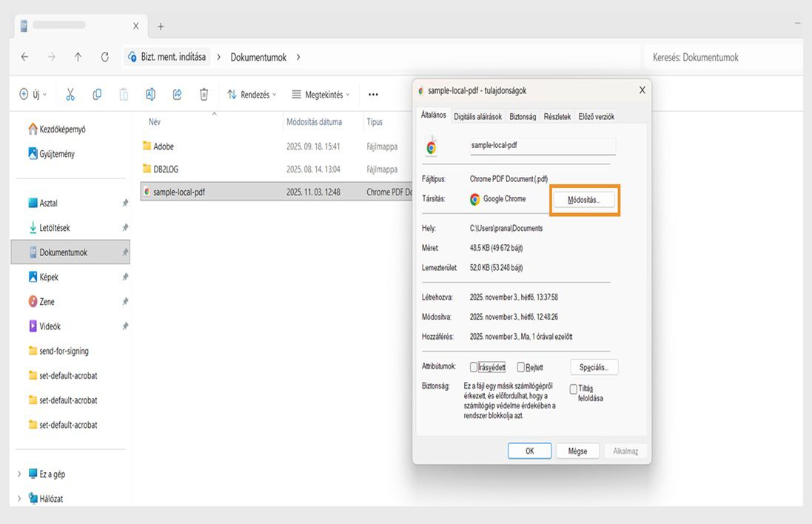Screen dimensions: 812x524
Task: Open send-for-signing folder in sidebar
Action: (x=58, y=351)
